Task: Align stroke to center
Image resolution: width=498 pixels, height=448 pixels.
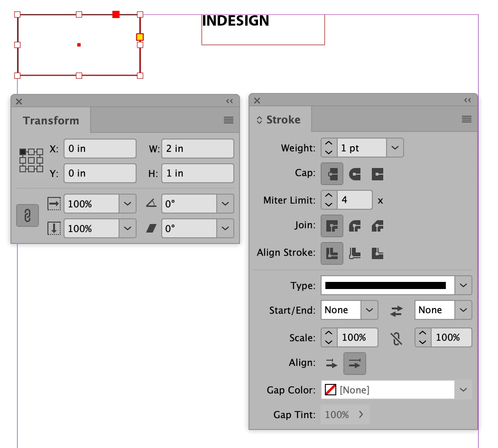Action: 332,253
